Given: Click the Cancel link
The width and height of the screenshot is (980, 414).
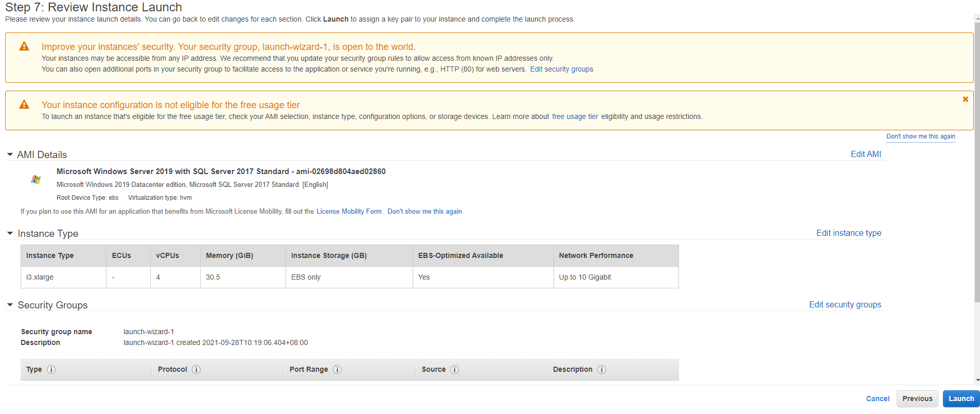Looking at the screenshot, I should coord(878,399).
